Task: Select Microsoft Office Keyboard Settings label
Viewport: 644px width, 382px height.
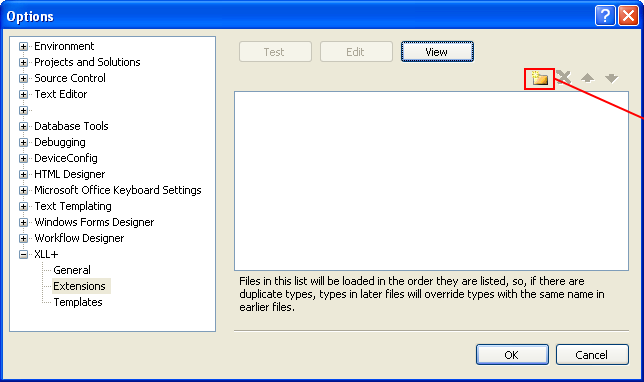Action: (118, 191)
